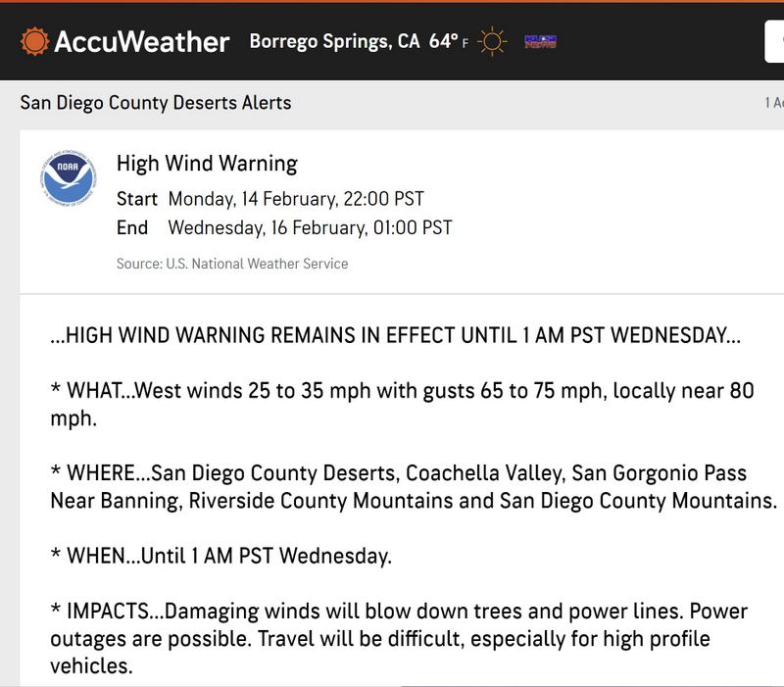784x687 pixels.
Task: Click the WHEN line in the alert
Action: (221, 557)
